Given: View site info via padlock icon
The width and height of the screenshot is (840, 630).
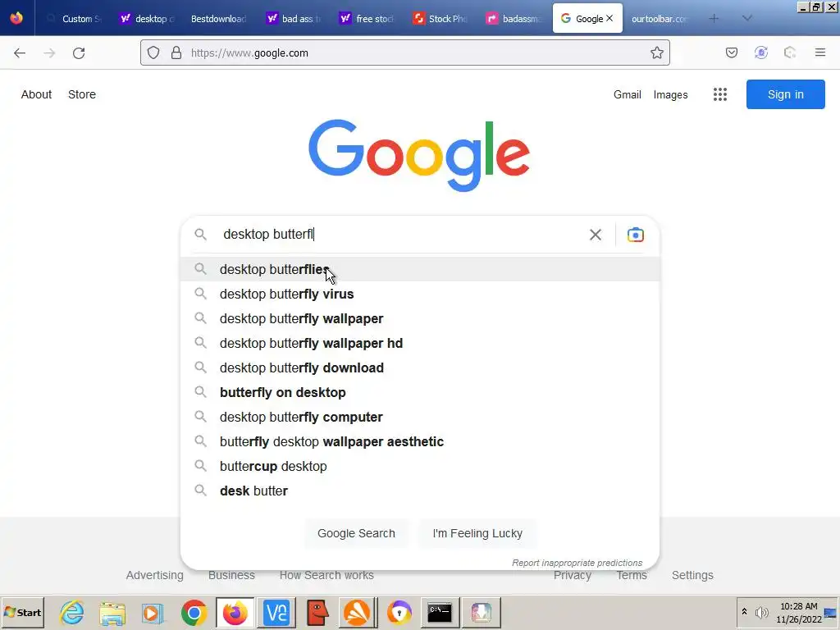Looking at the screenshot, I should pos(176,53).
